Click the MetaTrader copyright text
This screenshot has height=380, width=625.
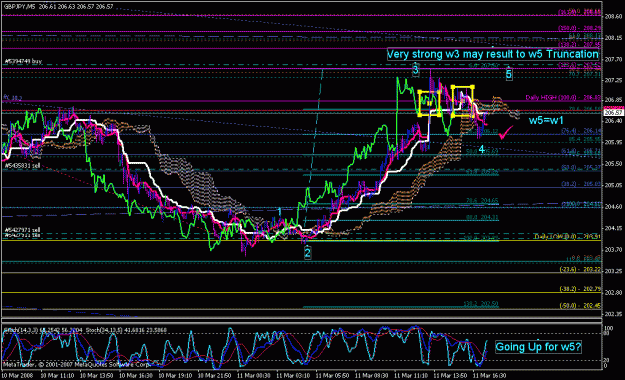point(77,364)
